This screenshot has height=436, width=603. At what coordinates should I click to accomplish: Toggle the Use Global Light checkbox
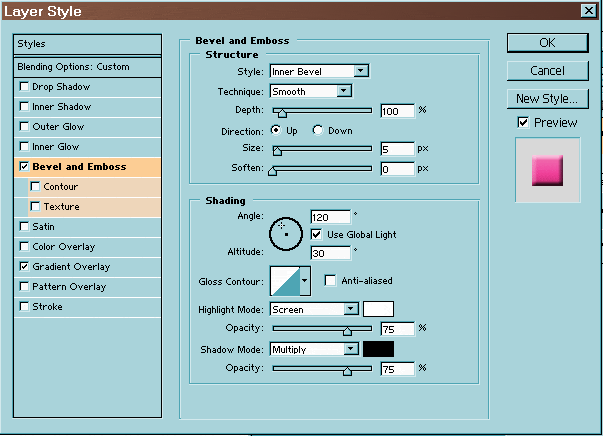[x=318, y=234]
